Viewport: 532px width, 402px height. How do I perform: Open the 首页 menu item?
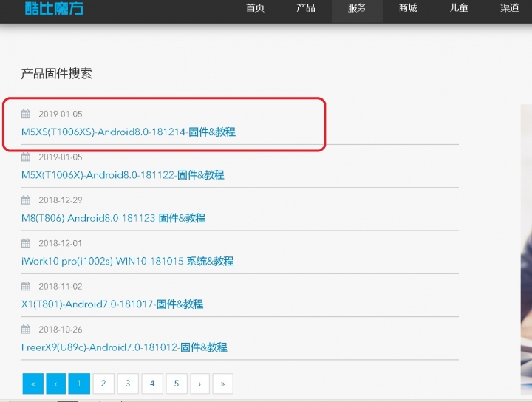[255, 8]
